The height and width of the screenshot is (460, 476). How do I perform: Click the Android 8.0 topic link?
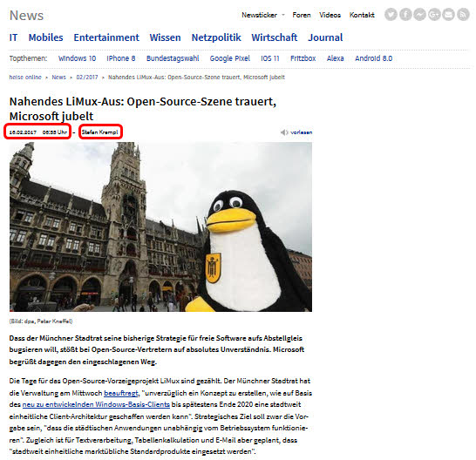coord(374,58)
